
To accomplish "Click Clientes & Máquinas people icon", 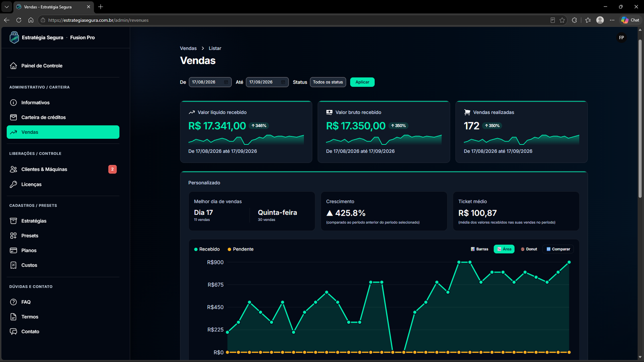I will pyautogui.click(x=13, y=169).
